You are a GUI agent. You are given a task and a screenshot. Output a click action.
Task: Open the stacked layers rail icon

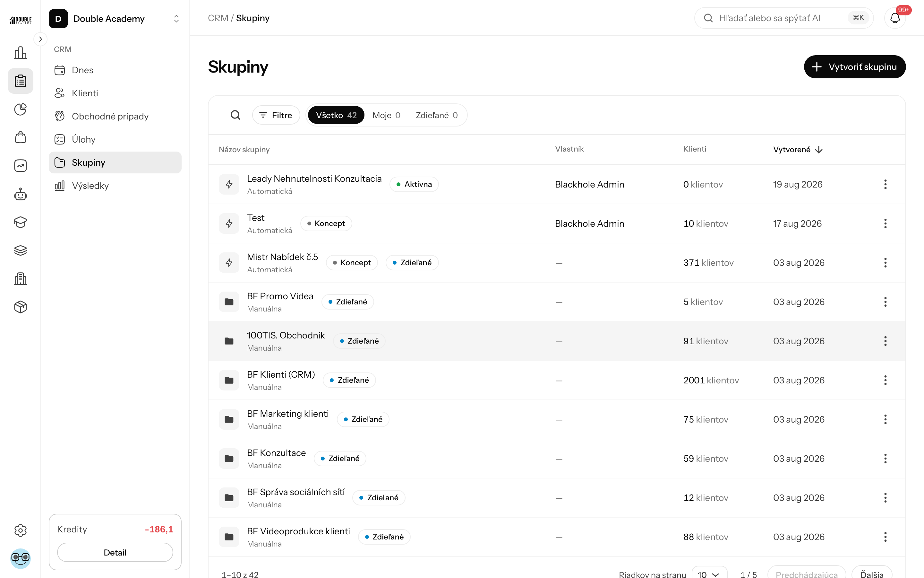[x=20, y=250]
